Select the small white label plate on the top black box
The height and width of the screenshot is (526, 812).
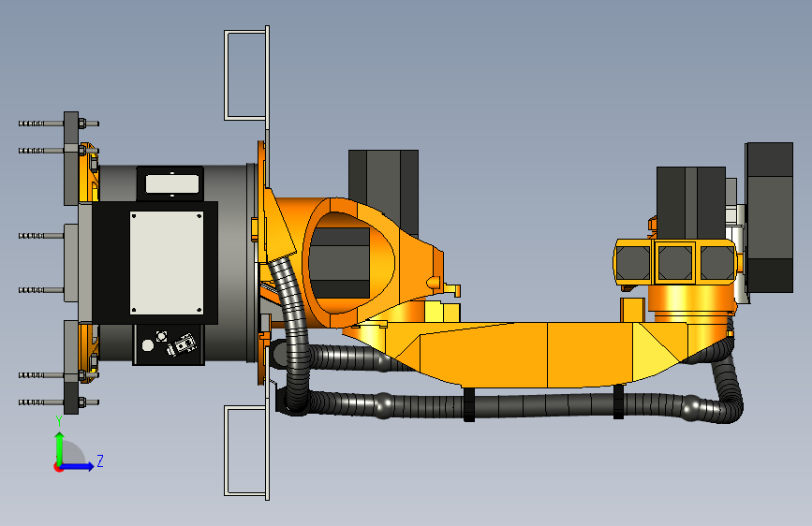pyautogui.click(x=172, y=183)
